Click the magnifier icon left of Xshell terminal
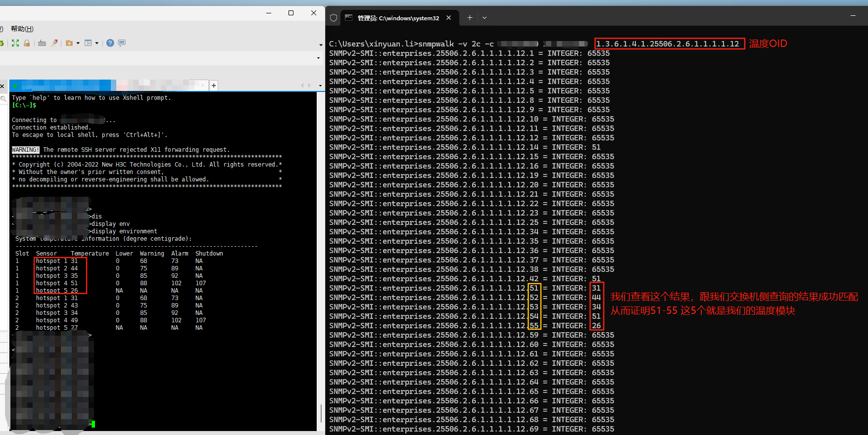Screen dimensions: 868x435 click(3, 99)
